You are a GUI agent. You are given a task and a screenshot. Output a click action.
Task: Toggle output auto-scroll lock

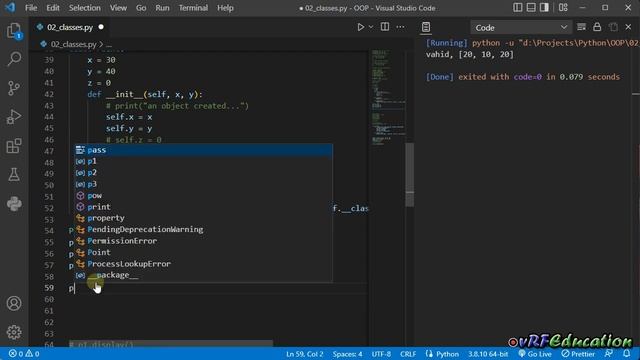pyautogui.click(x=597, y=27)
